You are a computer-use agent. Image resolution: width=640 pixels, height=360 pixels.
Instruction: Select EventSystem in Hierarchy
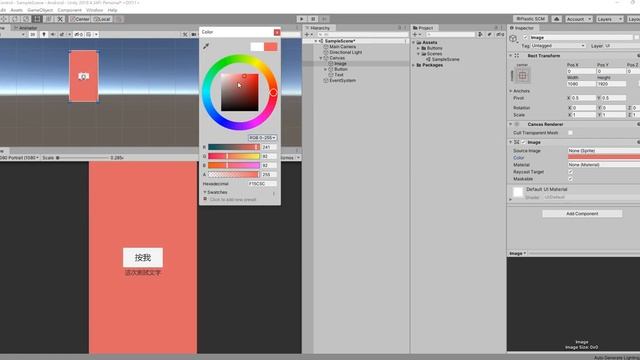[x=342, y=81]
